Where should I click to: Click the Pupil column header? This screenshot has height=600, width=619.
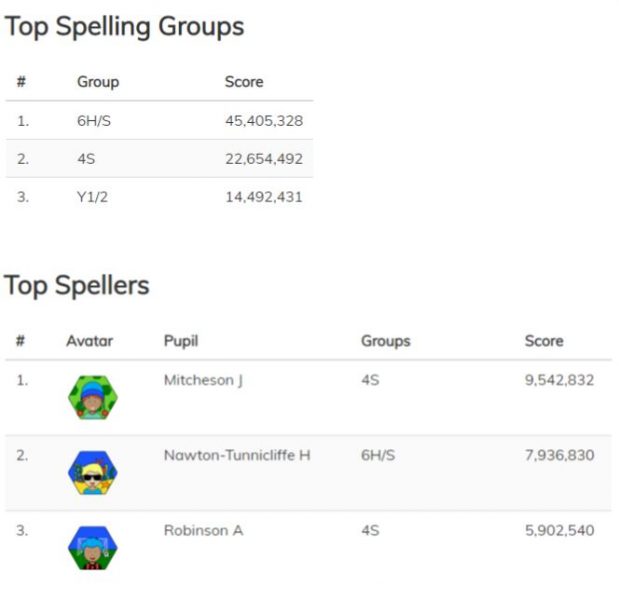pos(181,341)
